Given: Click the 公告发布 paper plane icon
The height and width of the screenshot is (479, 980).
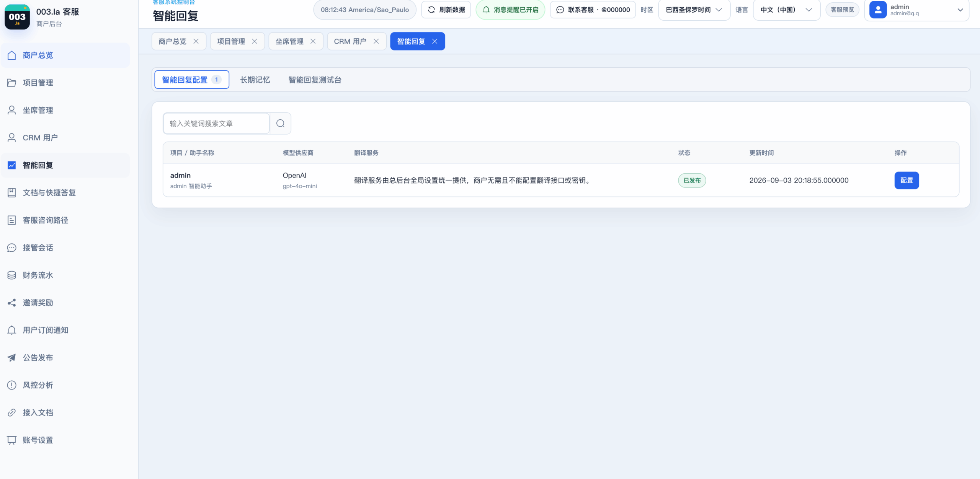Looking at the screenshot, I should (x=12, y=358).
